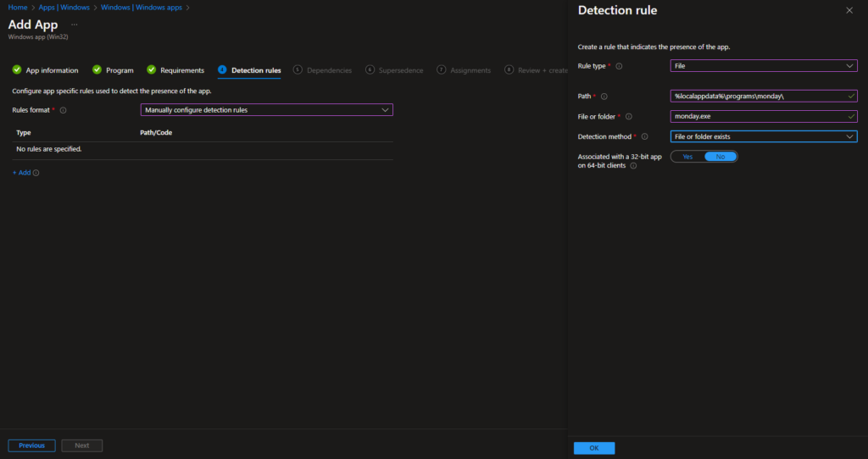Open the Supersedence step
Viewport: 868px width, 459px height.
401,70
